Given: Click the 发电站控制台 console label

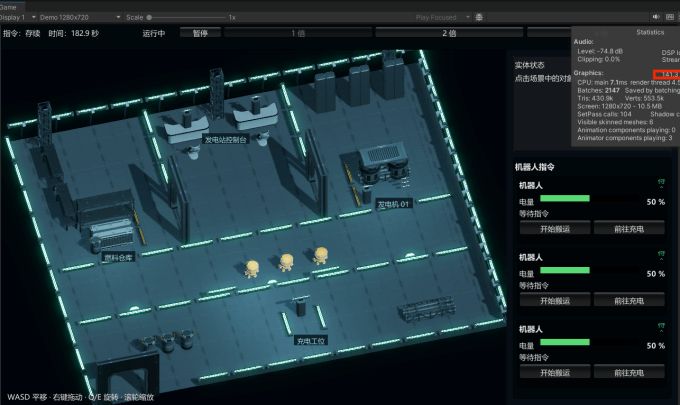Looking at the screenshot, I should 226,140.
